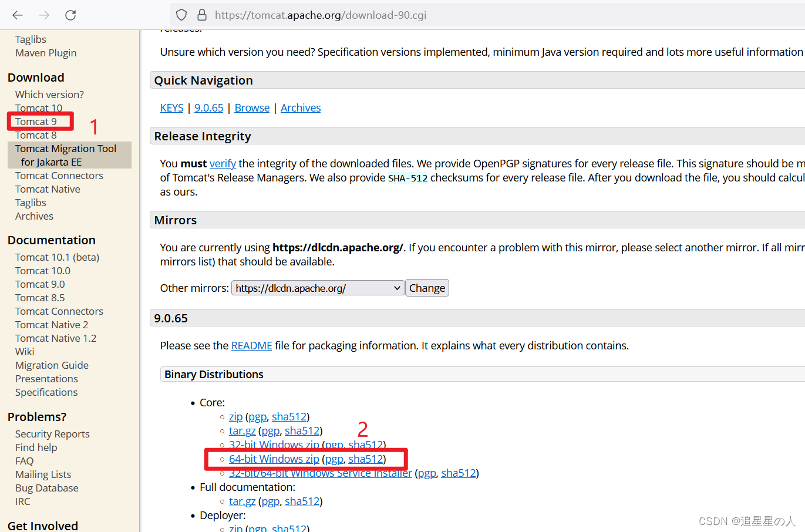Download the 64-bit Windows zip
This screenshot has width=805, height=532.
coord(274,459)
